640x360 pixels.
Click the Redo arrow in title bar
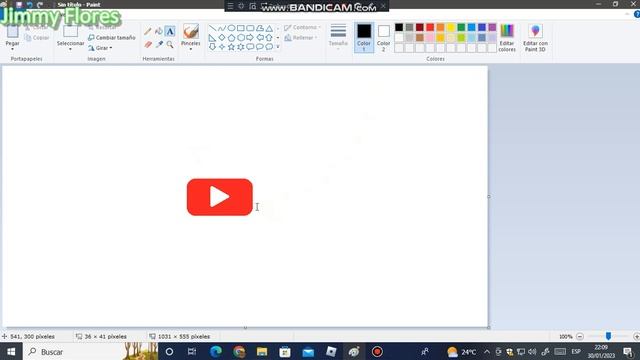40,4
